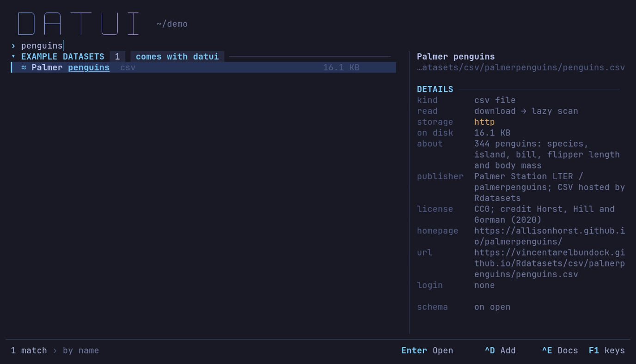The height and width of the screenshot is (364, 636).
Task: Click the '344 penguins' about description
Action: click(547, 155)
